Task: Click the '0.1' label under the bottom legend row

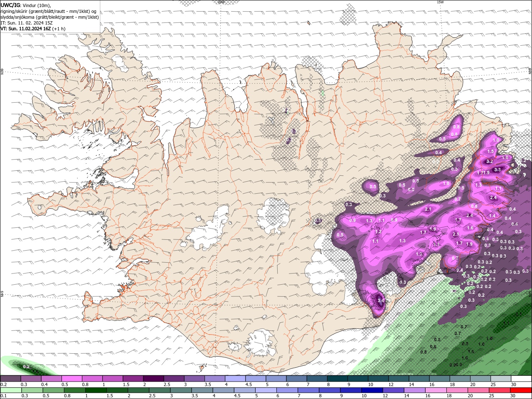Action: pos(3,396)
